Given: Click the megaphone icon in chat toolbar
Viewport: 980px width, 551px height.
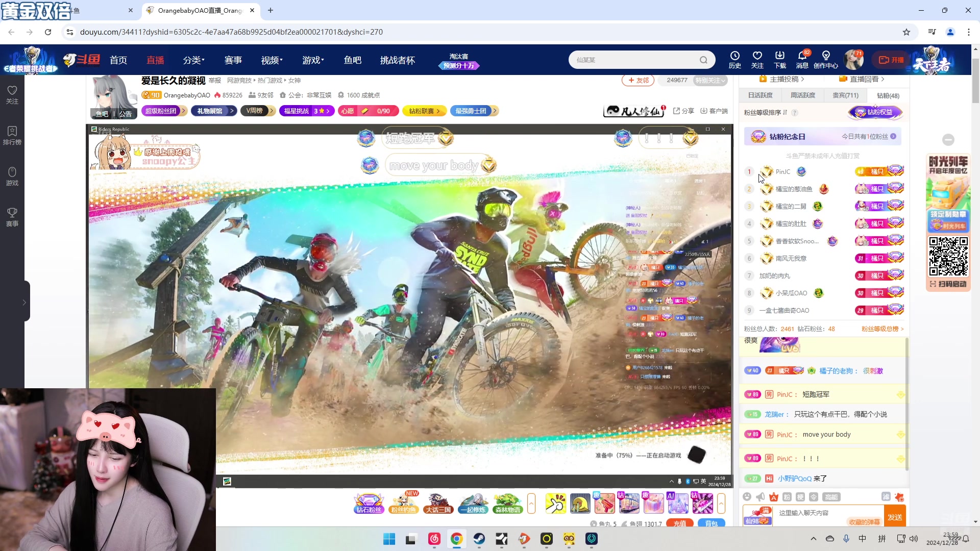Looking at the screenshot, I should point(761,497).
